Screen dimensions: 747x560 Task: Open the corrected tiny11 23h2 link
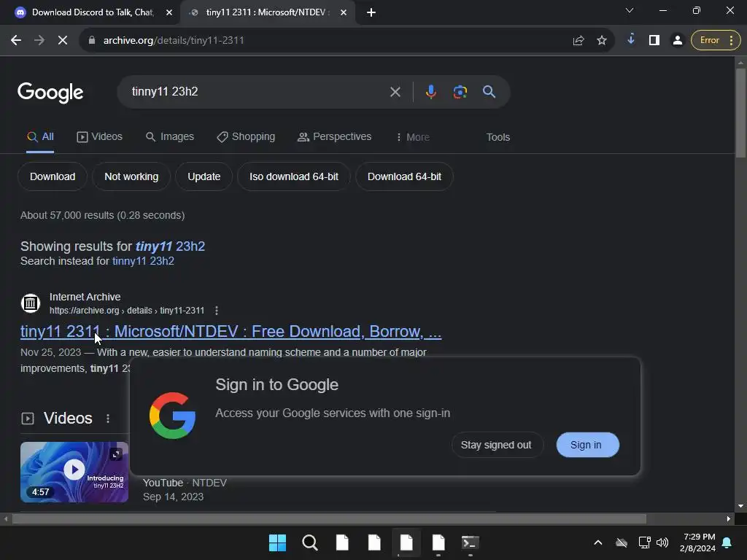pos(170,246)
